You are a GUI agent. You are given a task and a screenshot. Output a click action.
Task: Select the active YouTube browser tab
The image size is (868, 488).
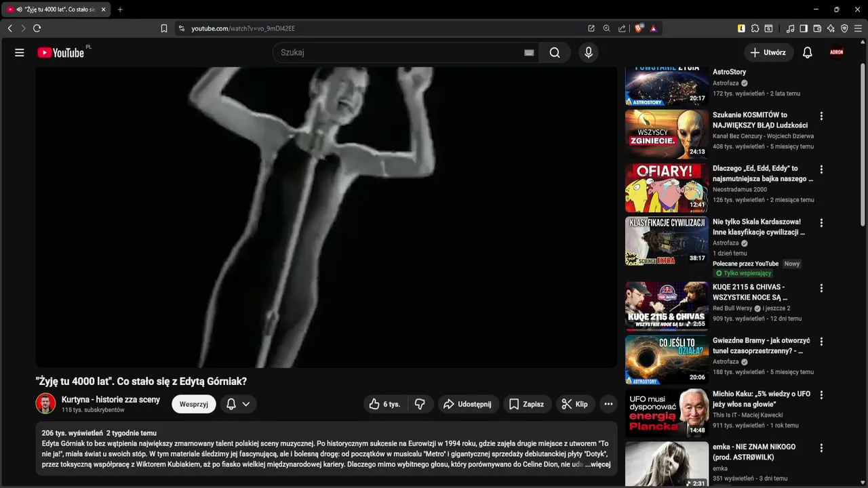point(54,9)
